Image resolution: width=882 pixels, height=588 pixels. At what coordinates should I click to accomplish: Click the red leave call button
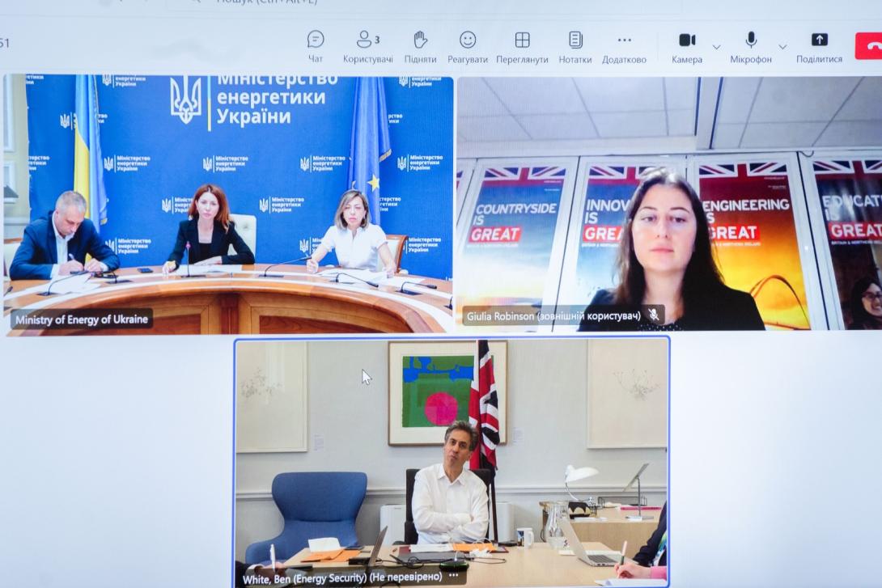(869, 45)
